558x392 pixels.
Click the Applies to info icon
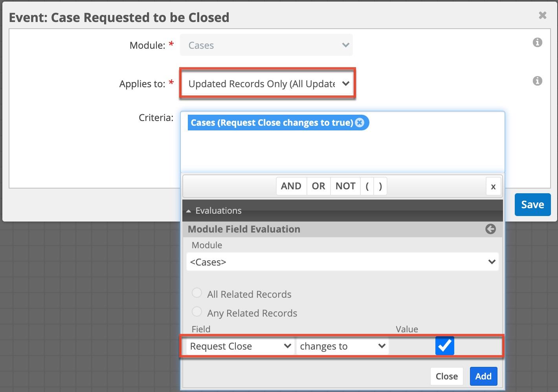point(537,81)
